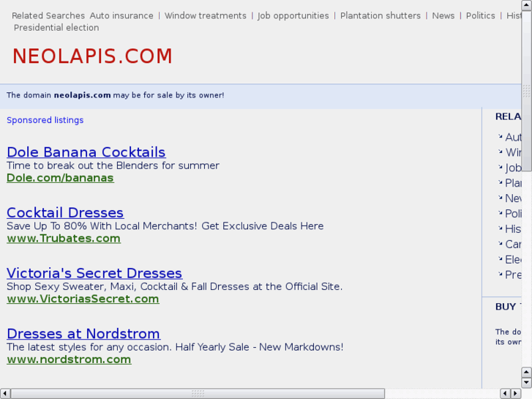Click the 'Shop Sexy Sweater, Maxi' ad description
Image resolution: width=532 pixels, height=399 pixels.
(175, 286)
